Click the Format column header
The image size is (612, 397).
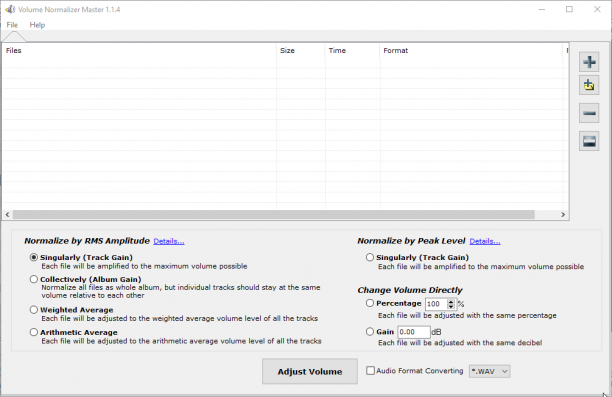pos(471,51)
